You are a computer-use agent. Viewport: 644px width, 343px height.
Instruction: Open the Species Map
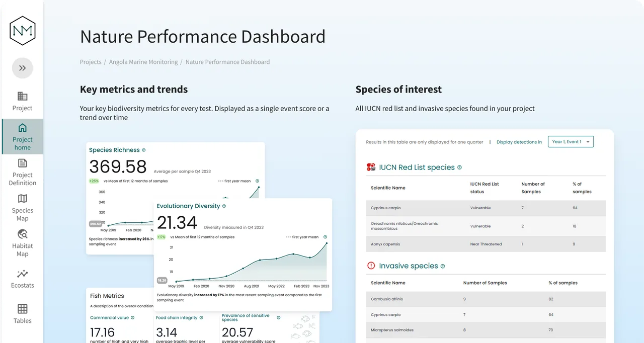pos(23,207)
